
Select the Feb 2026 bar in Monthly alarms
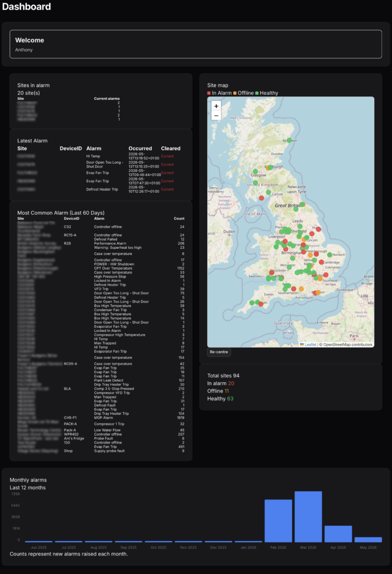click(x=278, y=521)
